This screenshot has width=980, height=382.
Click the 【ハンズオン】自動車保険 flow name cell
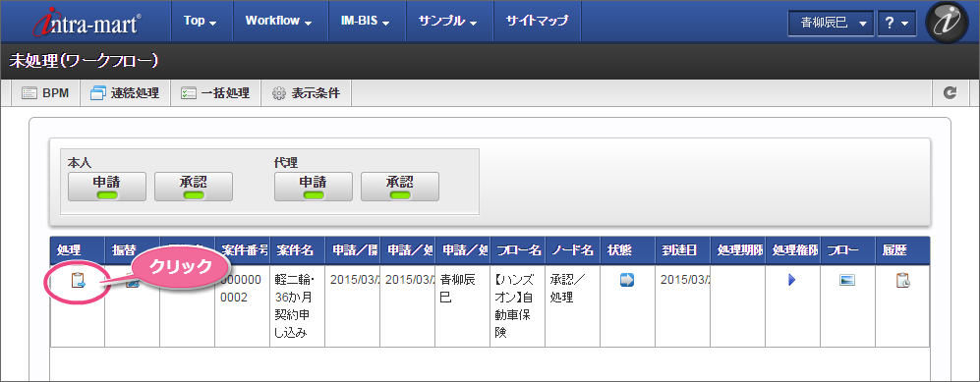(517, 305)
